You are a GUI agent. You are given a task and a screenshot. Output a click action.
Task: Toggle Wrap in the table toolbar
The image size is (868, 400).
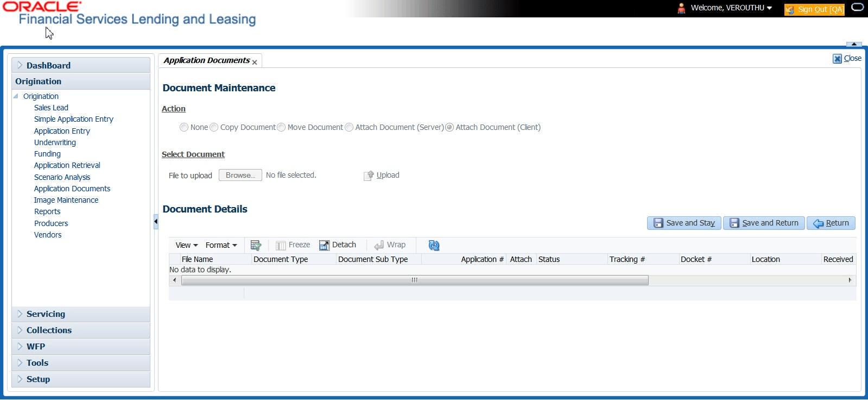[x=390, y=245]
